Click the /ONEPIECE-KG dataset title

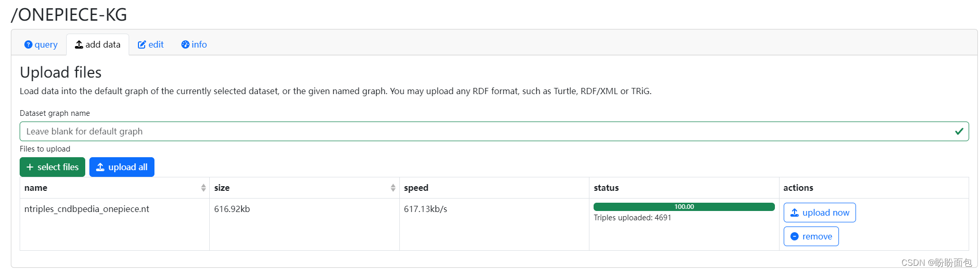pos(69,15)
